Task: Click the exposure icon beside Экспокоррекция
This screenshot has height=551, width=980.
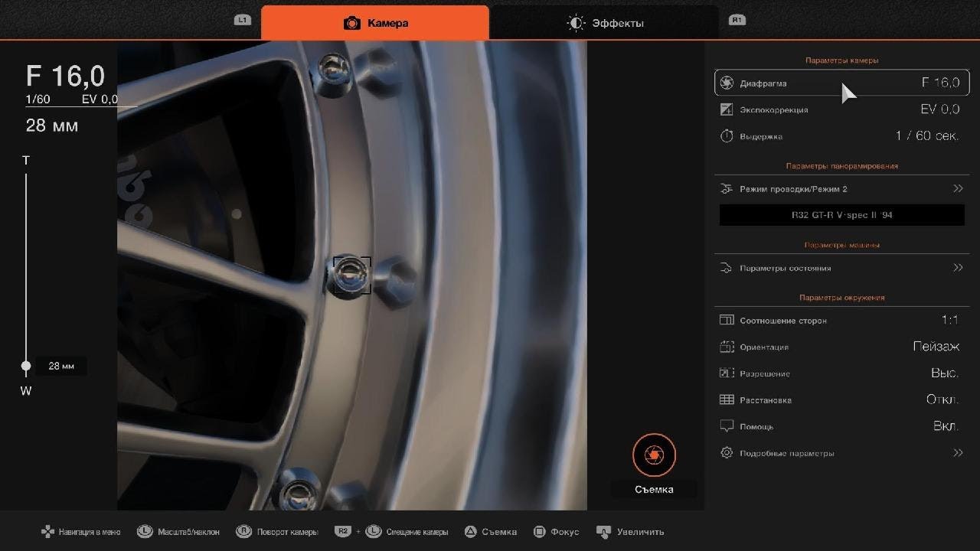Action: coord(727,109)
